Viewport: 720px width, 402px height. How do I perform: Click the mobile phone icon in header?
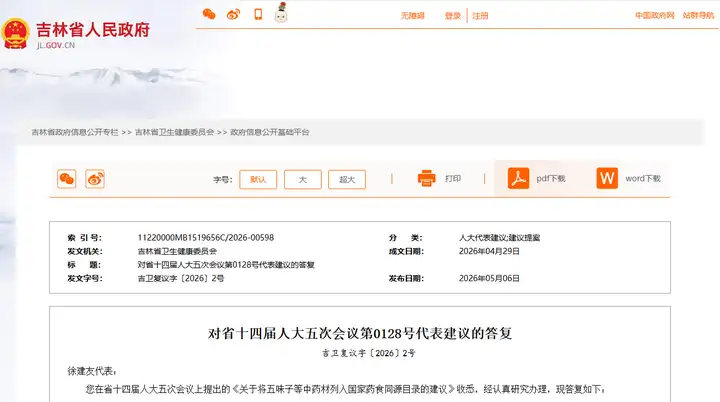click(258, 14)
